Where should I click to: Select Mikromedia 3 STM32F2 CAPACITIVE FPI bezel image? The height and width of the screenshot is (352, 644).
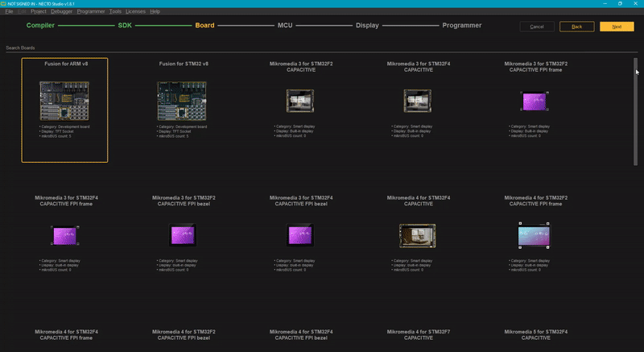[183, 235]
